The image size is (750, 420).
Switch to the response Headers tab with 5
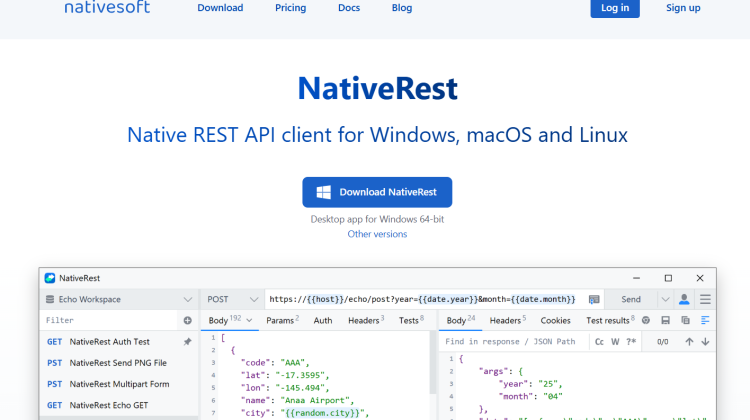coord(507,320)
